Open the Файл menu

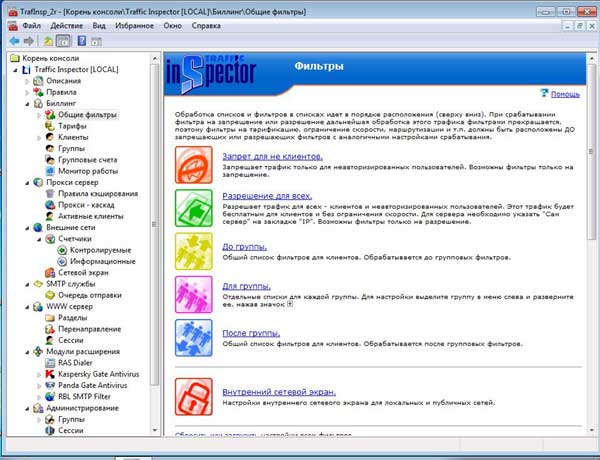[x=31, y=26]
